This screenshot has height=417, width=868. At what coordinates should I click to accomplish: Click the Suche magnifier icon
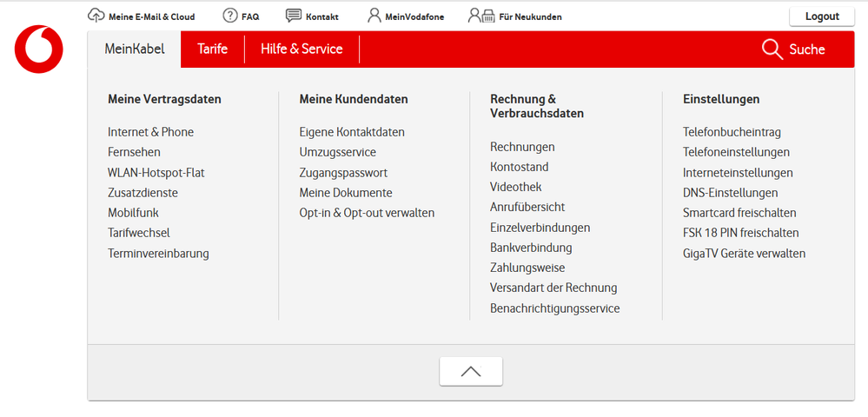772,50
